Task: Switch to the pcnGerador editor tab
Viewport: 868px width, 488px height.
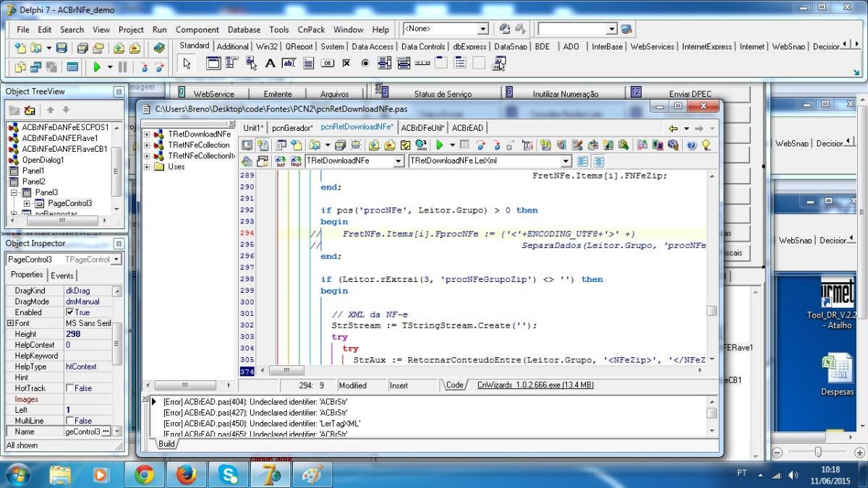Action: click(x=292, y=128)
